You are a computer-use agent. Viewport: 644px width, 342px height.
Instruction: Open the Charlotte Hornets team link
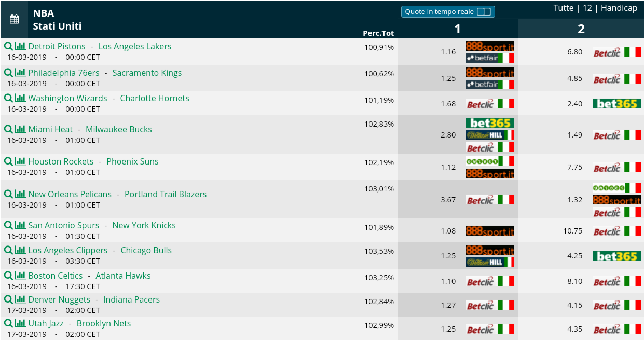(x=155, y=98)
